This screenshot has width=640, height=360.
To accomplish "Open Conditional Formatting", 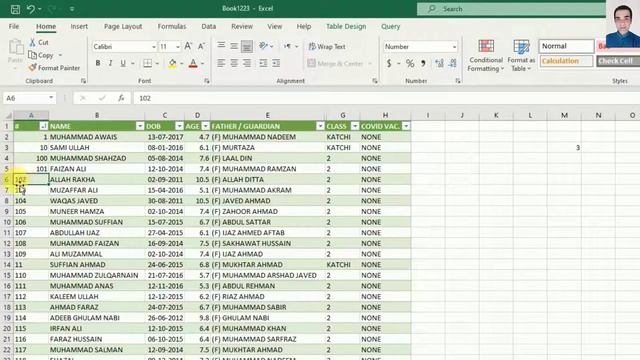I will click(x=485, y=56).
